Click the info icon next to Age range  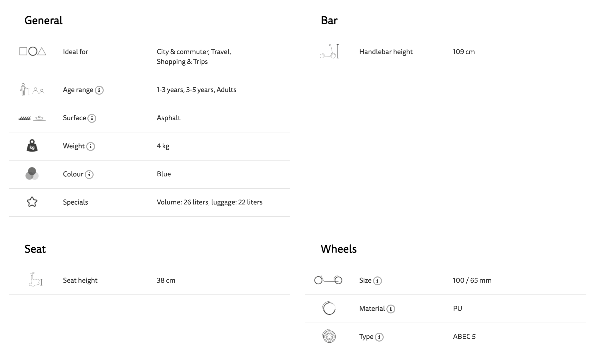[x=99, y=90]
